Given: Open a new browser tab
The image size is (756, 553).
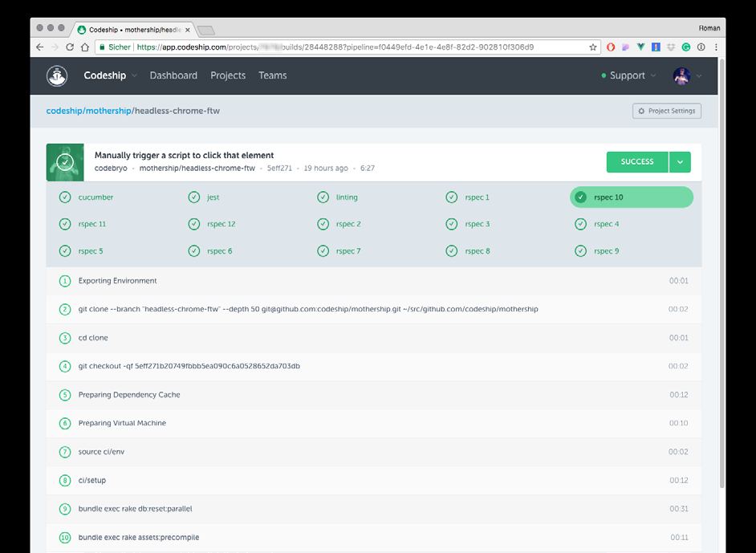Looking at the screenshot, I should pos(206,30).
